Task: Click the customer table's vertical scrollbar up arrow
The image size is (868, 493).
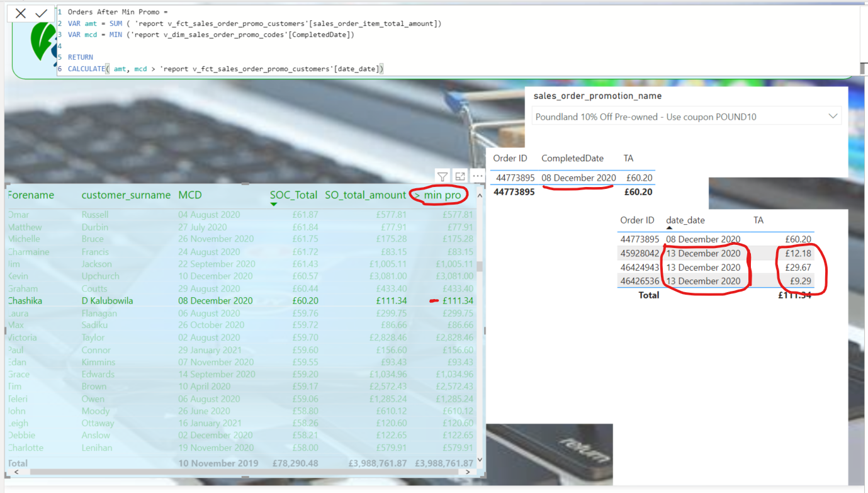Action: tap(481, 196)
